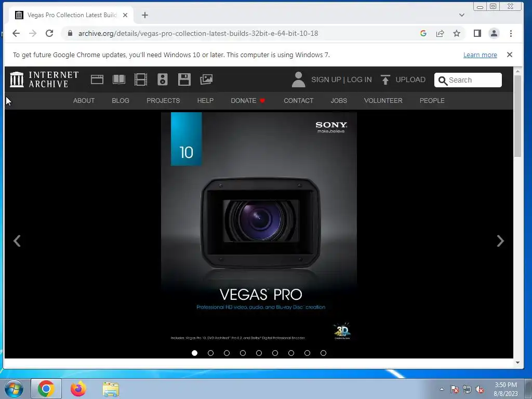Select the second carousel dot

211,353
